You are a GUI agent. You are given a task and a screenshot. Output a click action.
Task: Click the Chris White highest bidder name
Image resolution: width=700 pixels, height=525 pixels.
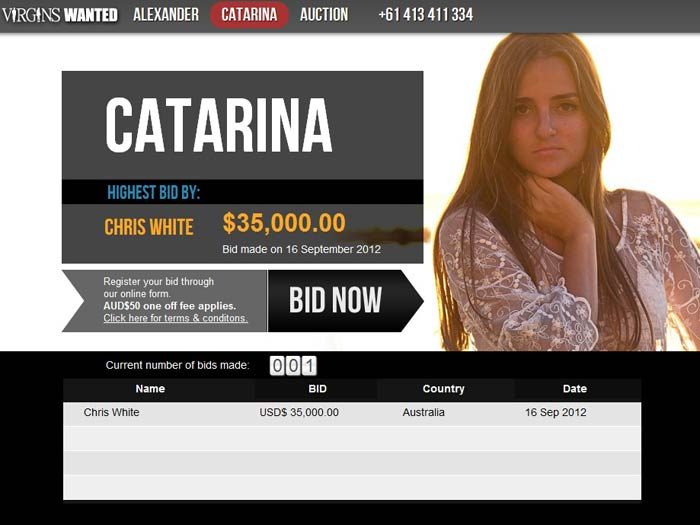pos(149,227)
